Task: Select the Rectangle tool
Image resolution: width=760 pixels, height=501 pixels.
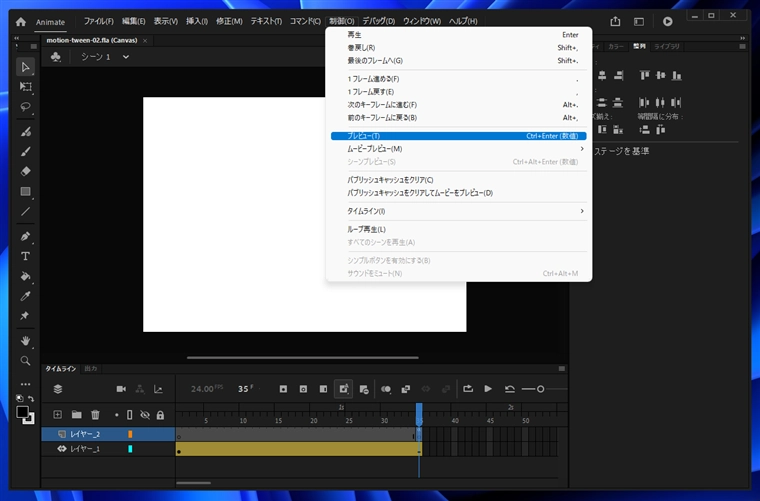Action: pos(25,191)
